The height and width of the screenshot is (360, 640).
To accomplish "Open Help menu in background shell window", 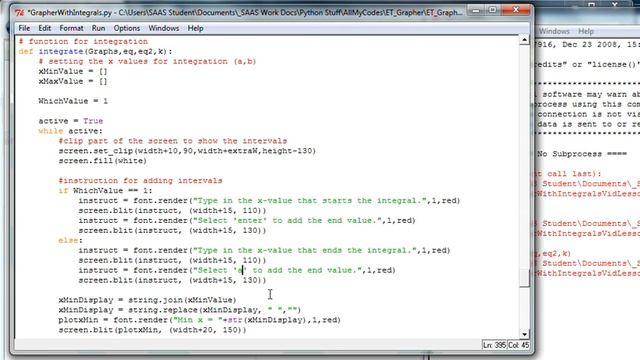I will (586, 31).
